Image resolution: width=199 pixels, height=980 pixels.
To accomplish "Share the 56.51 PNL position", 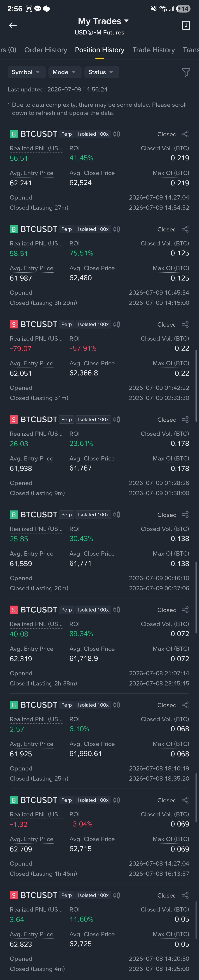I will click(x=185, y=134).
